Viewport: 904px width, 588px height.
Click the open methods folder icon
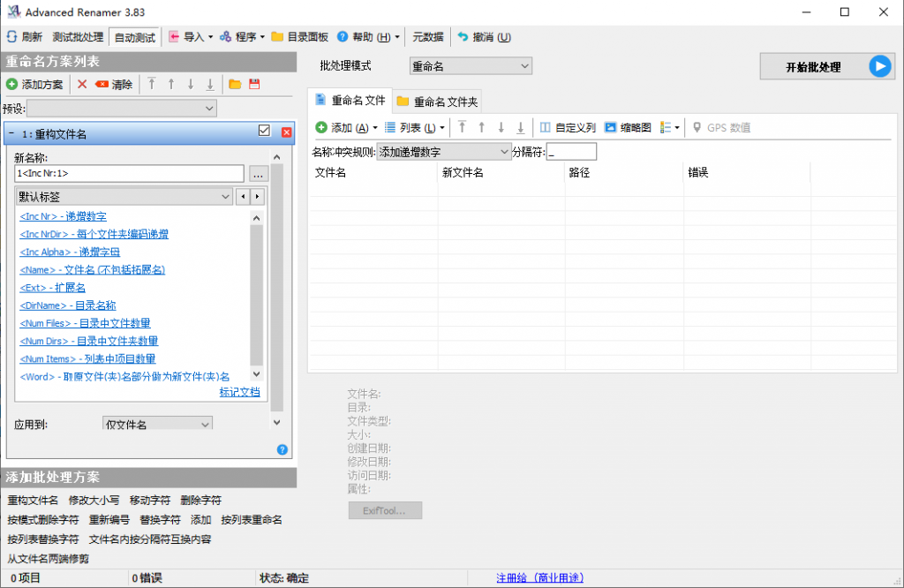pos(235,84)
